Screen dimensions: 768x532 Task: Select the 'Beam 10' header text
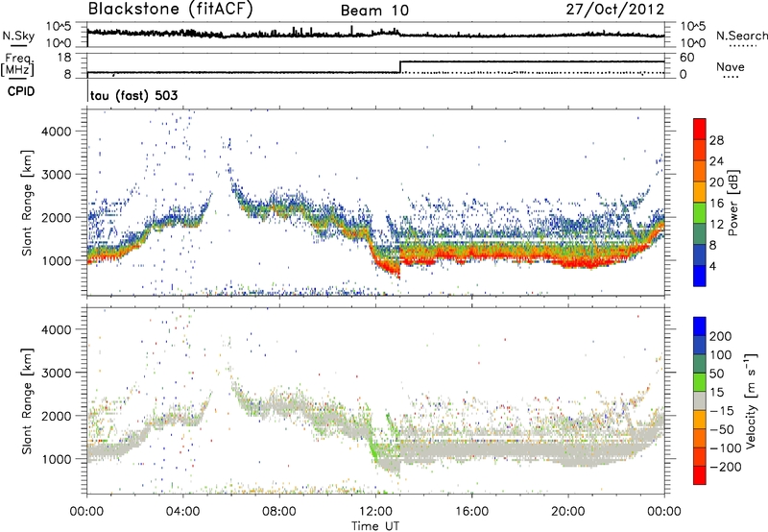(x=374, y=11)
